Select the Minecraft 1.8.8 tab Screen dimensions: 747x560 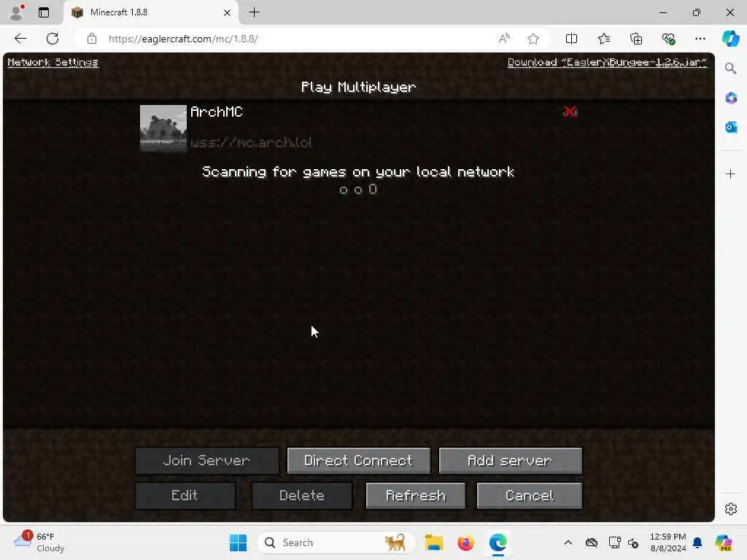coord(149,12)
